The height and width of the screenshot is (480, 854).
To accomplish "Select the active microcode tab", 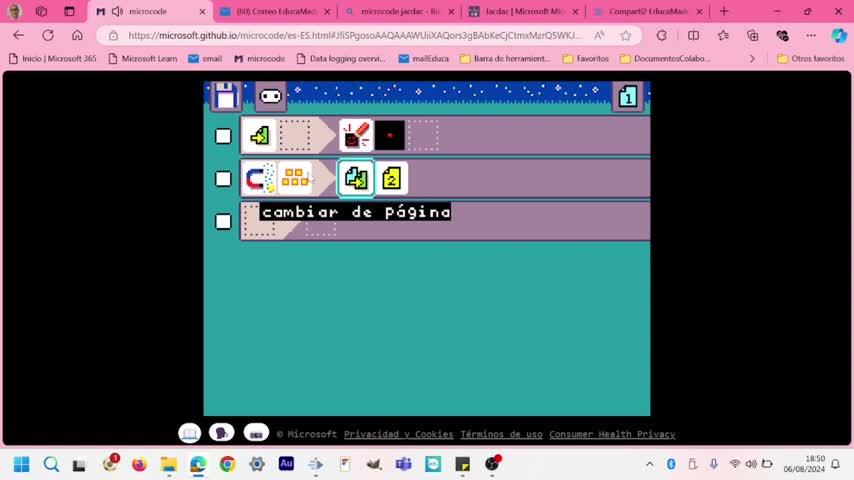I will pos(151,11).
